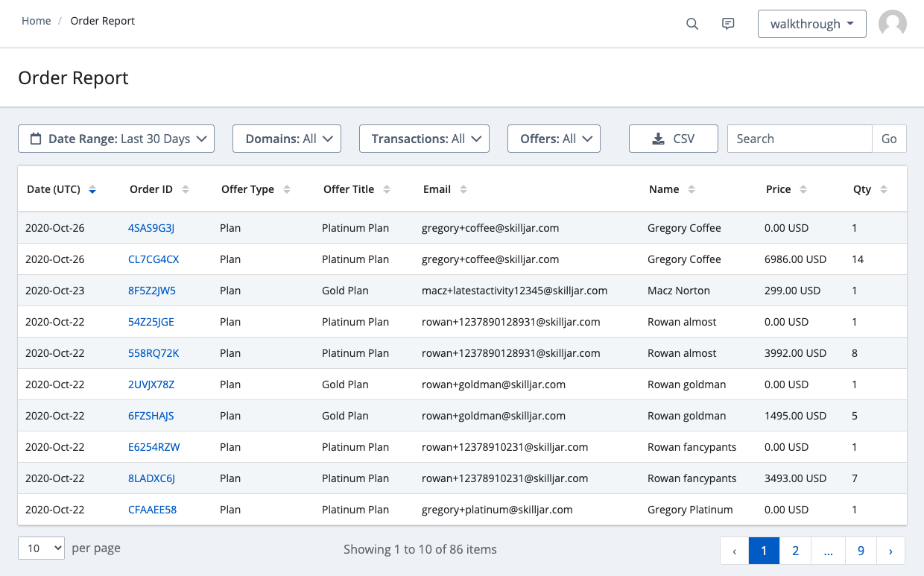The image size is (924, 576).
Task: Click the Order Report breadcrumb text
Action: click(103, 21)
